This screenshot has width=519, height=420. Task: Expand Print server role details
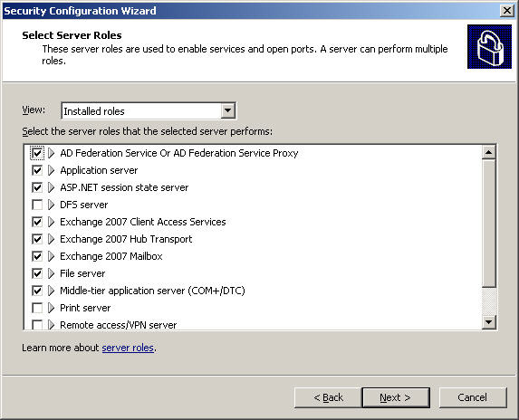(x=51, y=308)
